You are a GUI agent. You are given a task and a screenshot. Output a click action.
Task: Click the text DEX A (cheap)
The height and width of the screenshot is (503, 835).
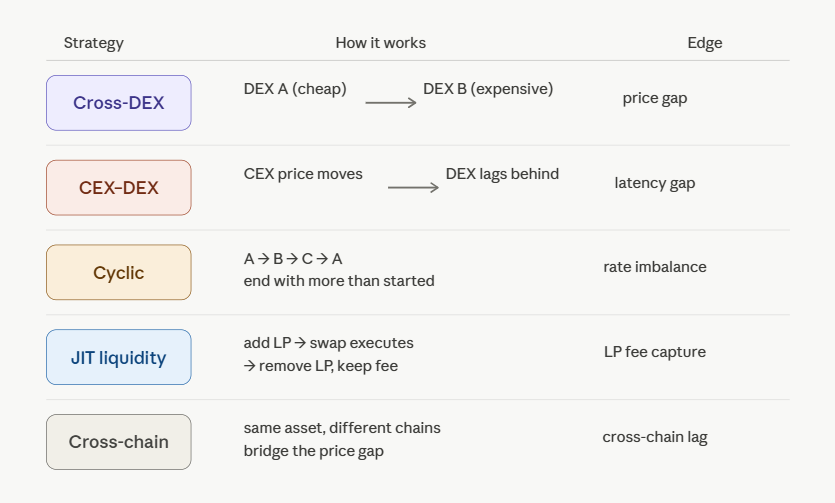tap(295, 89)
